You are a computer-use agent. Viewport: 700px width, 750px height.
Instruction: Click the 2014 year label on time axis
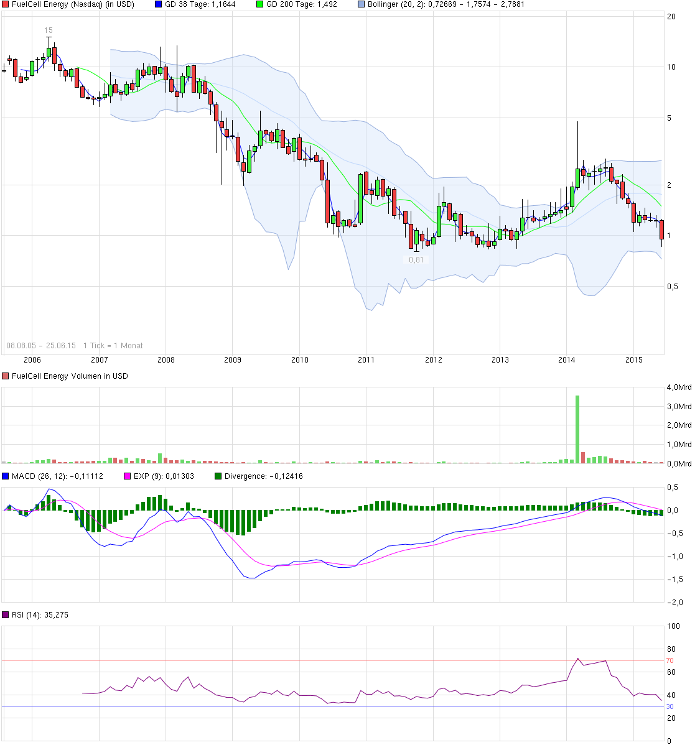click(567, 360)
